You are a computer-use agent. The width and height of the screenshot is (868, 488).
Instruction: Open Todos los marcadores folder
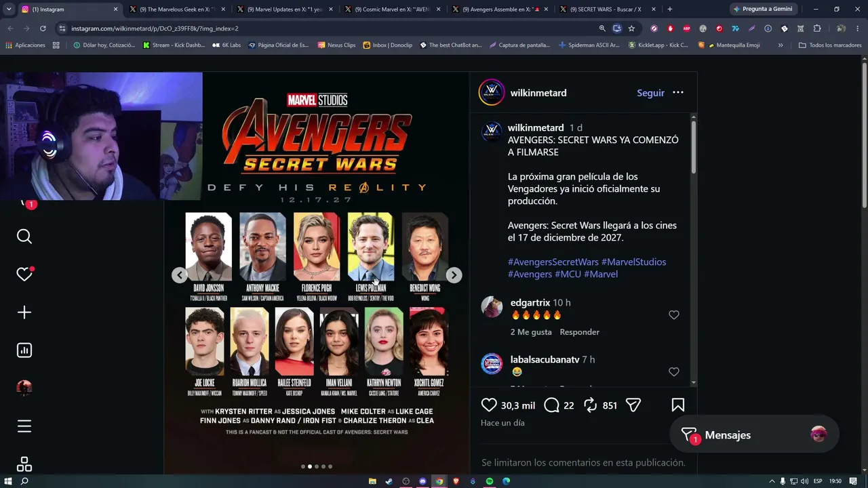pyautogui.click(x=830, y=45)
